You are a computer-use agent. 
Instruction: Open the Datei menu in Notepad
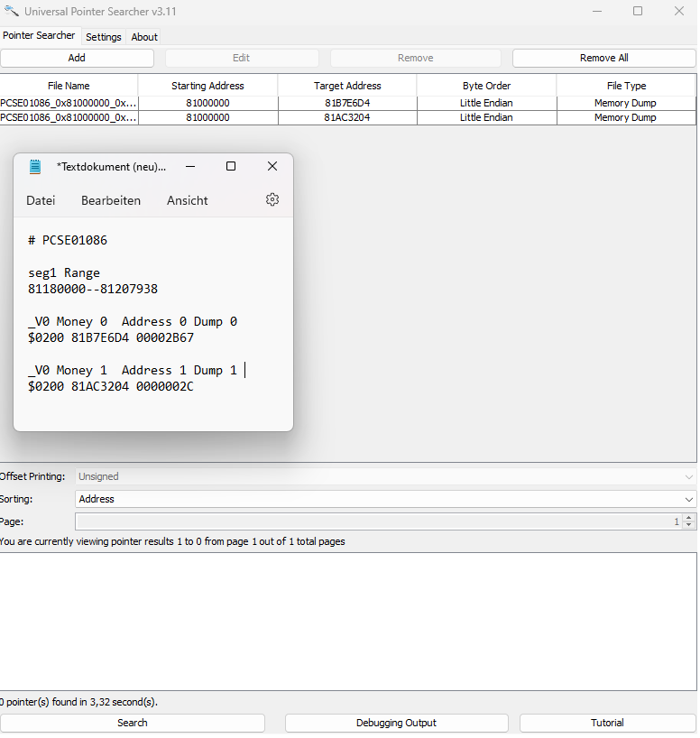pos(41,200)
